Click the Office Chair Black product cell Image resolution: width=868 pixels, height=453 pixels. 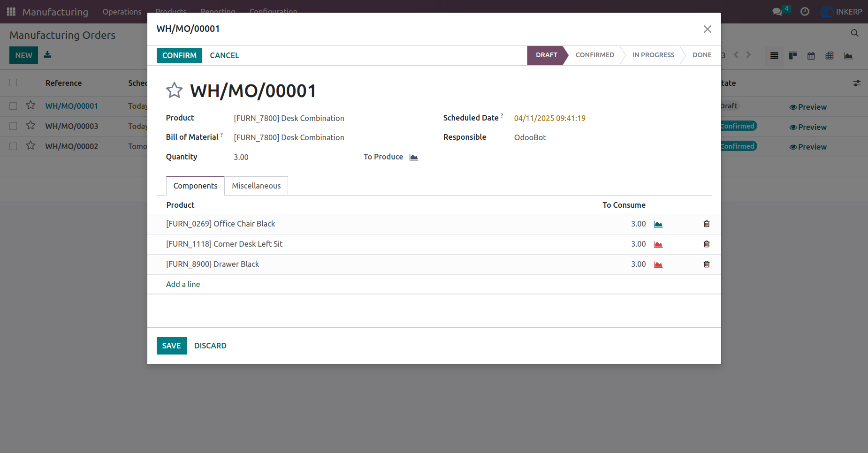pos(221,224)
